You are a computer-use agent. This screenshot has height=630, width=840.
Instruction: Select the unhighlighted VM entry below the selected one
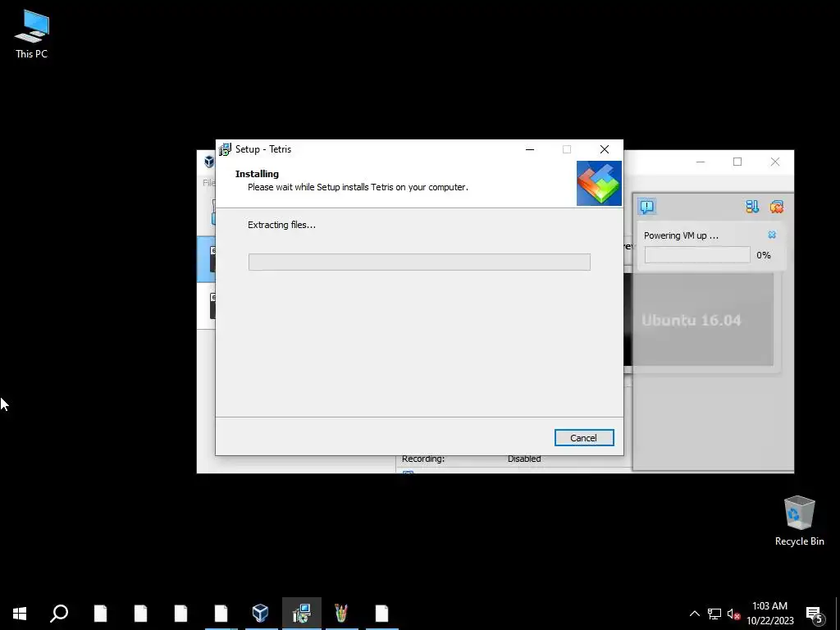coord(206,306)
